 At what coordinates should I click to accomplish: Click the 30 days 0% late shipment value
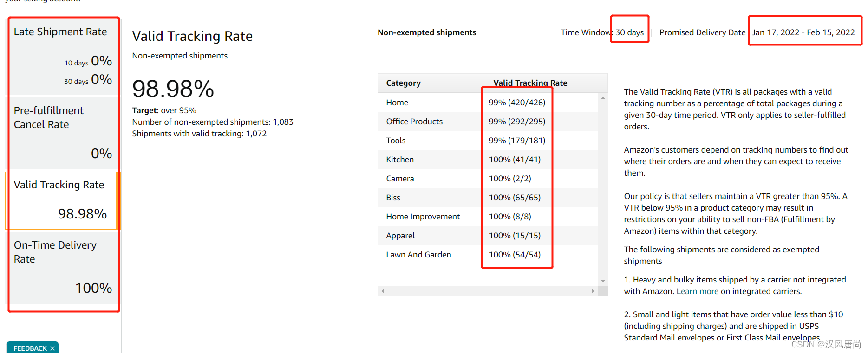[88, 79]
